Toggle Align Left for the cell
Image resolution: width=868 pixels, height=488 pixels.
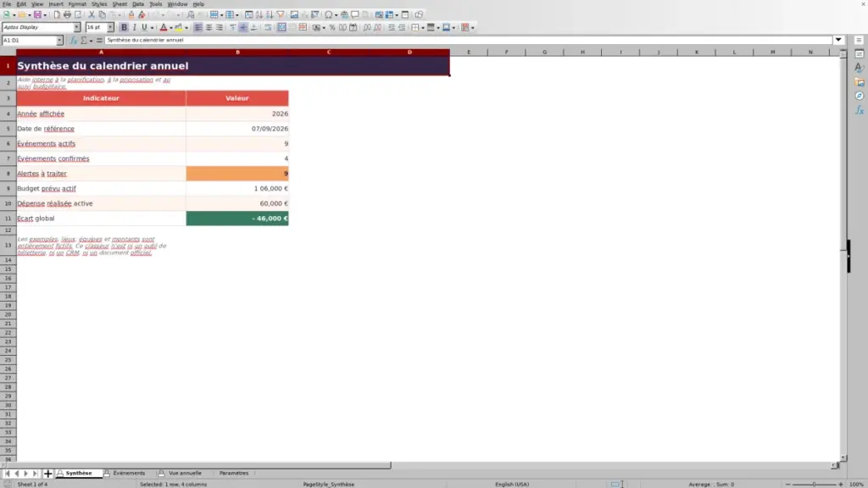click(x=198, y=28)
